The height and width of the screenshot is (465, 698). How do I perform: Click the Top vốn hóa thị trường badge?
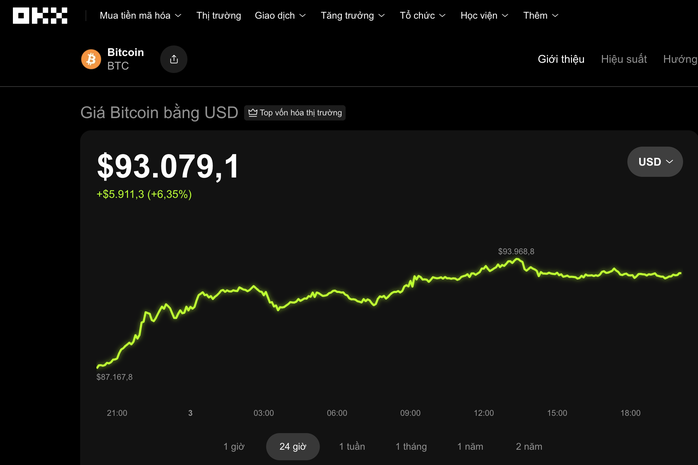point(295,113)
